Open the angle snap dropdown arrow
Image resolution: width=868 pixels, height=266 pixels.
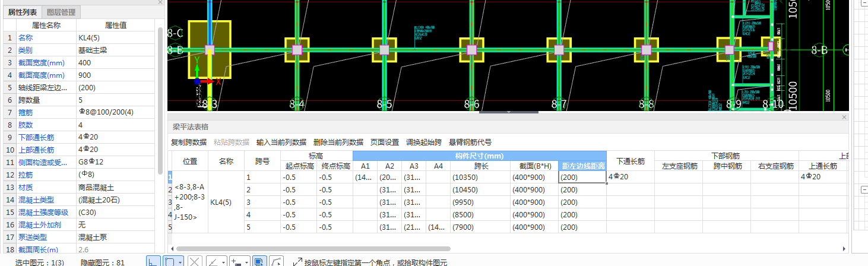click(x=222, y=261)
